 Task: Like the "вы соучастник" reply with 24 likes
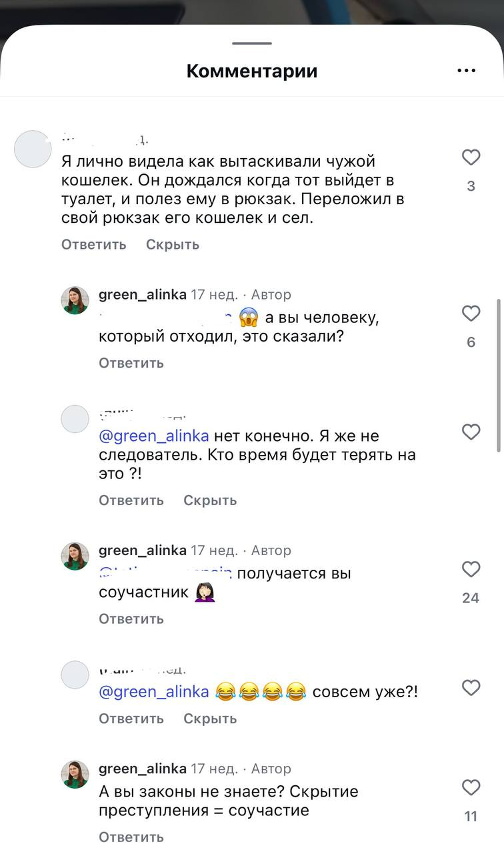coord(471,569)
